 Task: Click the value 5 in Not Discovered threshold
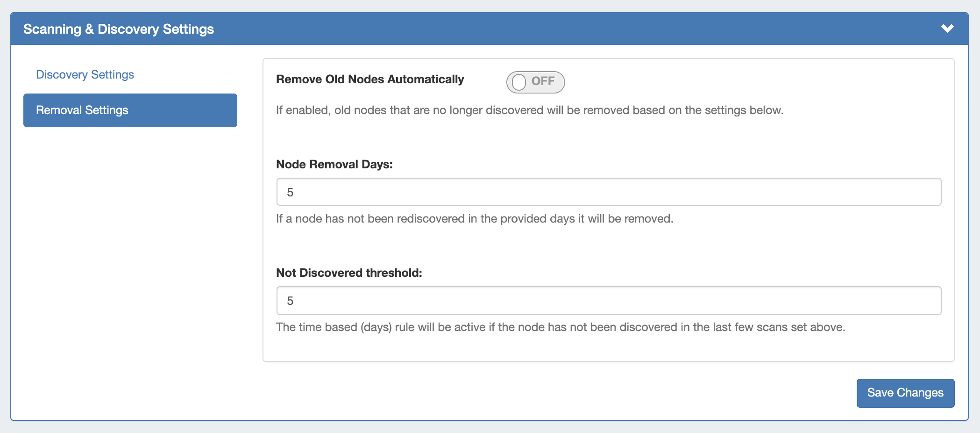[x=290, y=301]
